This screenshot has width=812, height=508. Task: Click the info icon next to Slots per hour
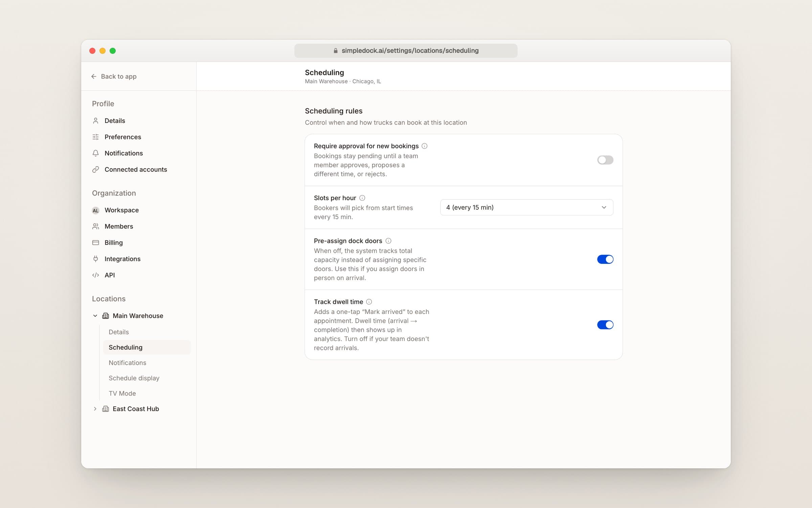coord(362,198)
